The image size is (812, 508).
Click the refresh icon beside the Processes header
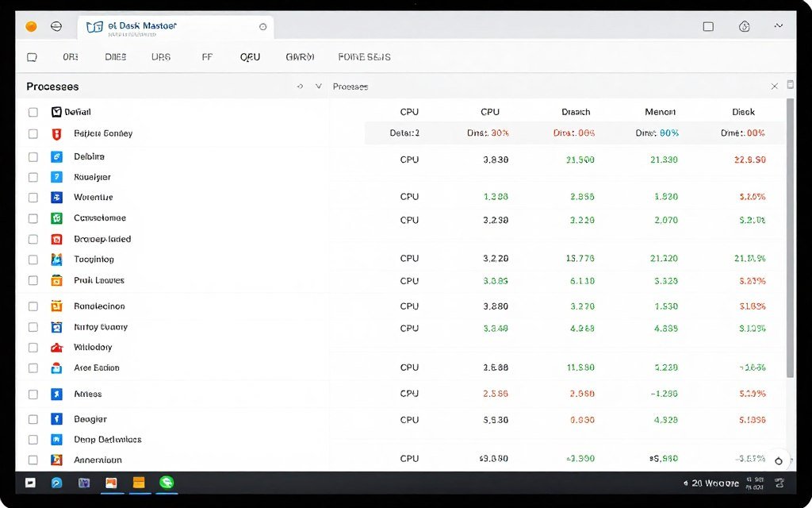pos(300,86)
